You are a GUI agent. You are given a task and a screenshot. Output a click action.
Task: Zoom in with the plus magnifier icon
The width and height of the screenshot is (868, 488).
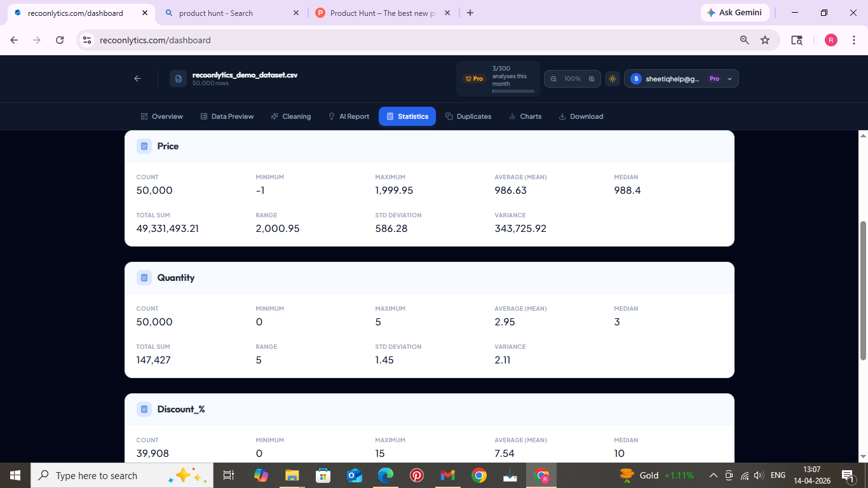[x=592, y=79]
